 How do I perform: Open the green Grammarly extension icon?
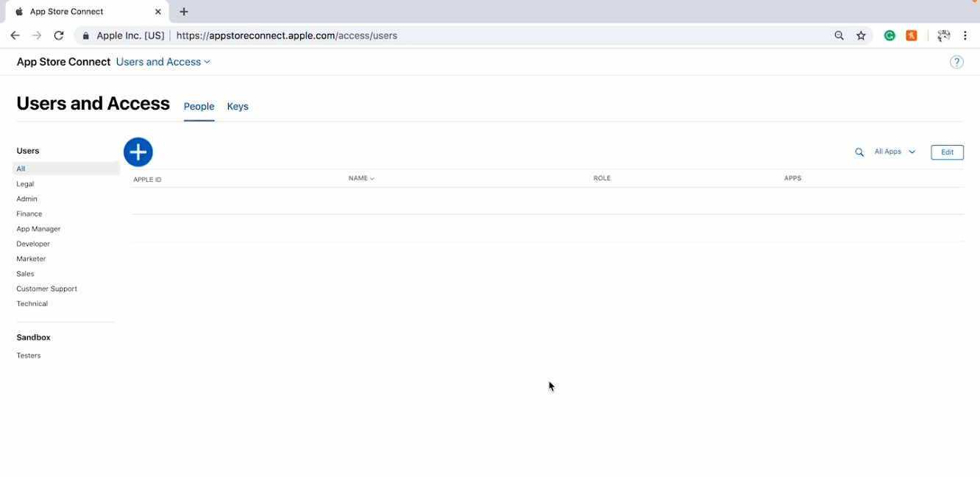(890, 35)
